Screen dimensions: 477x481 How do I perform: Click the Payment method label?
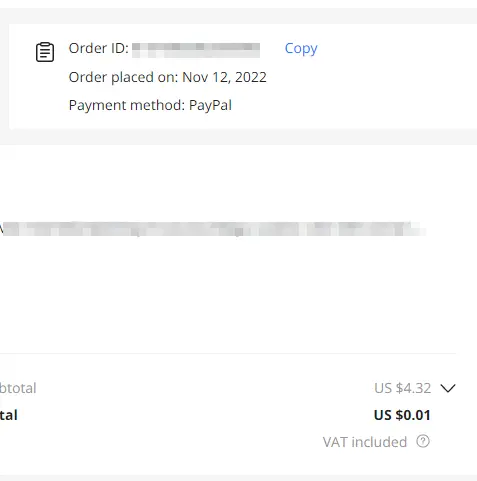pos(127,105)
